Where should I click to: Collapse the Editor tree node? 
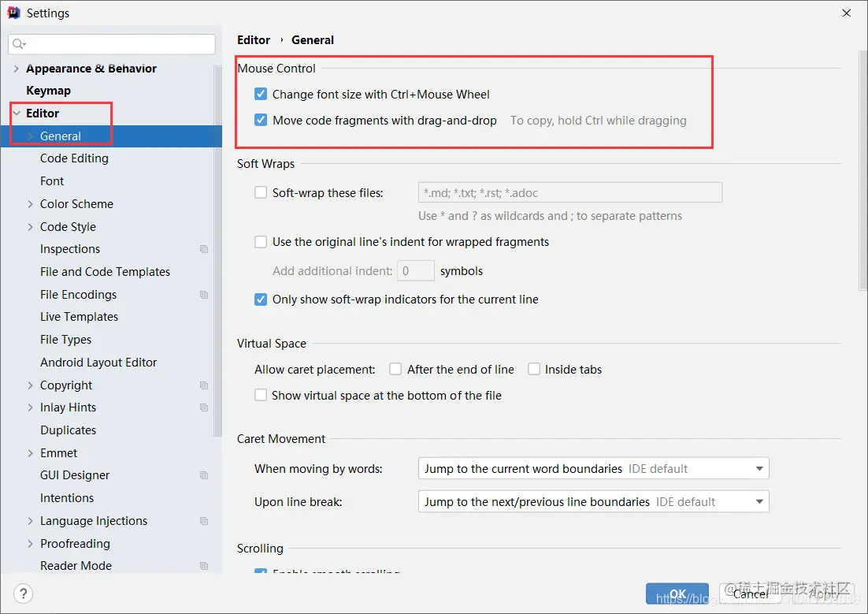point(17,113)
